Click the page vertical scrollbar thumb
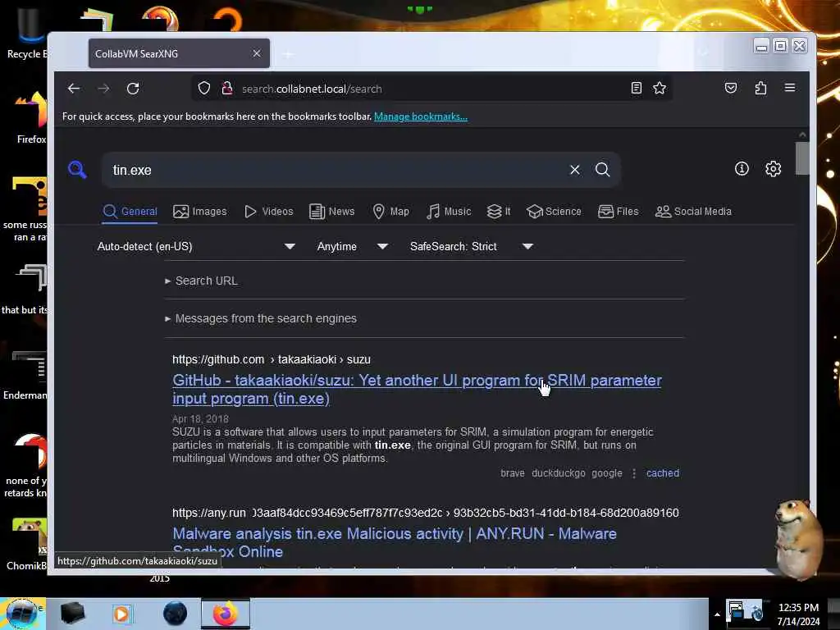Viewport: 840px width, 630px height. pyautogui.click(x=802, y=158)
